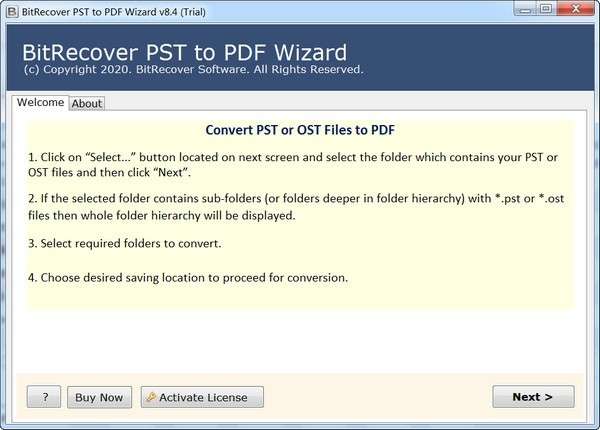Switch to the Welcome tab

(x=40, y=102)
